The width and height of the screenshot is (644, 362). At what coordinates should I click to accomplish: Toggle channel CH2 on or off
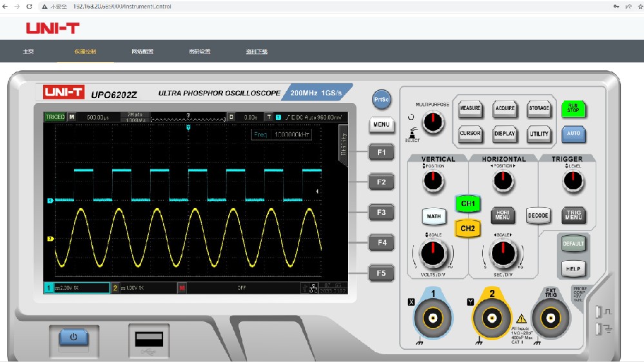point(467,228)
